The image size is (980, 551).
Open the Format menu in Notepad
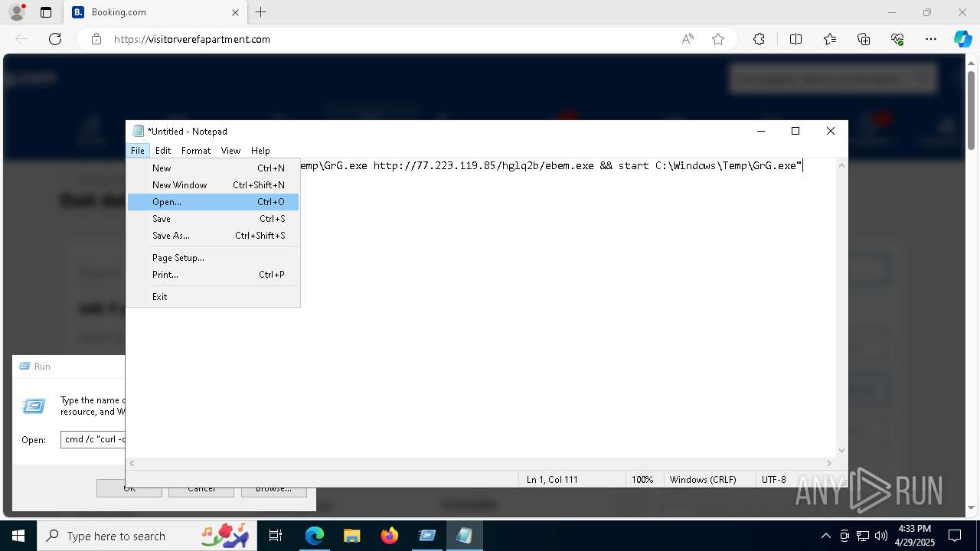(196, 151)
